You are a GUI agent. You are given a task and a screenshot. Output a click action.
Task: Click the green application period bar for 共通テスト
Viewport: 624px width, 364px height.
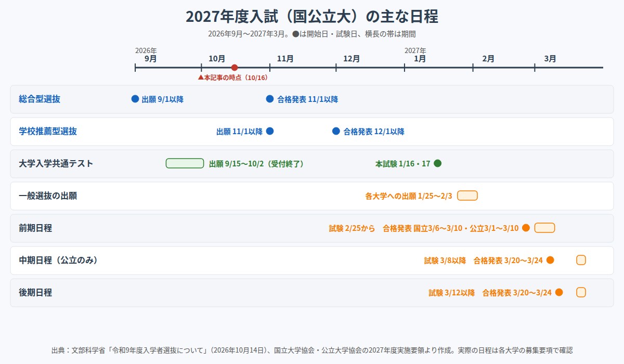tap(185, 163)
